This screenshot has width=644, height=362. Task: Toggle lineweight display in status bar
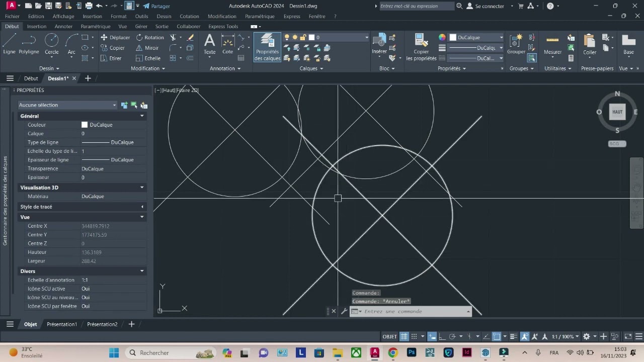coord(513,336)
